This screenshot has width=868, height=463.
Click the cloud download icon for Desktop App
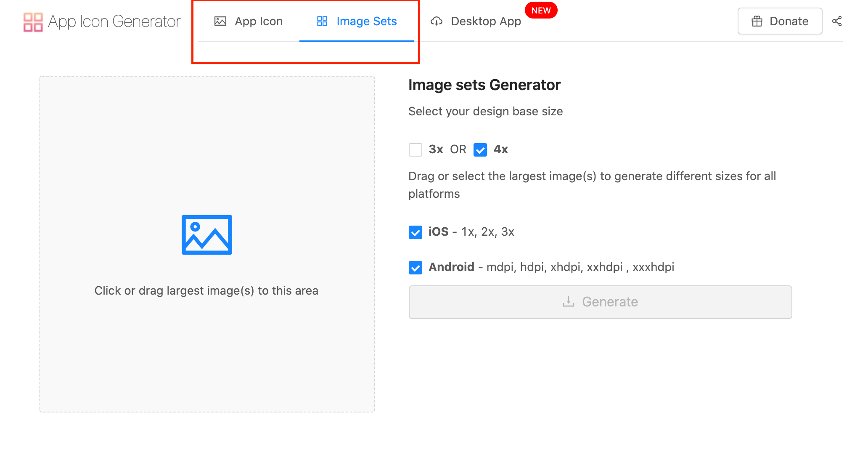[437, 21]
